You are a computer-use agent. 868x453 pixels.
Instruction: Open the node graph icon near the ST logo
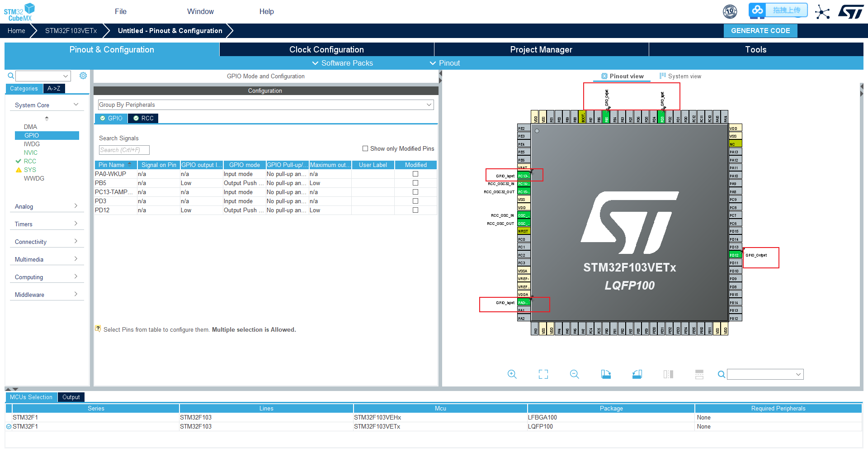(x=822, y=12)
